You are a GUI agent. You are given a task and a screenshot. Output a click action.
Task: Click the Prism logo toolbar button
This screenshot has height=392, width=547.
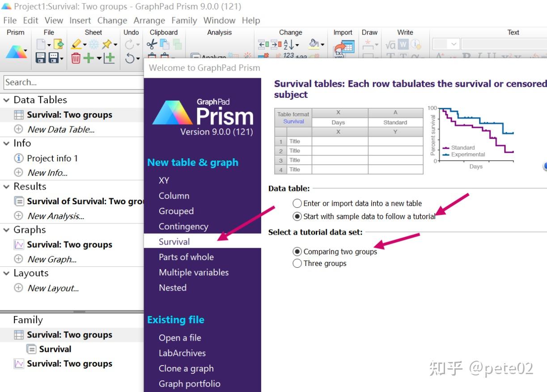coord(16,52)
